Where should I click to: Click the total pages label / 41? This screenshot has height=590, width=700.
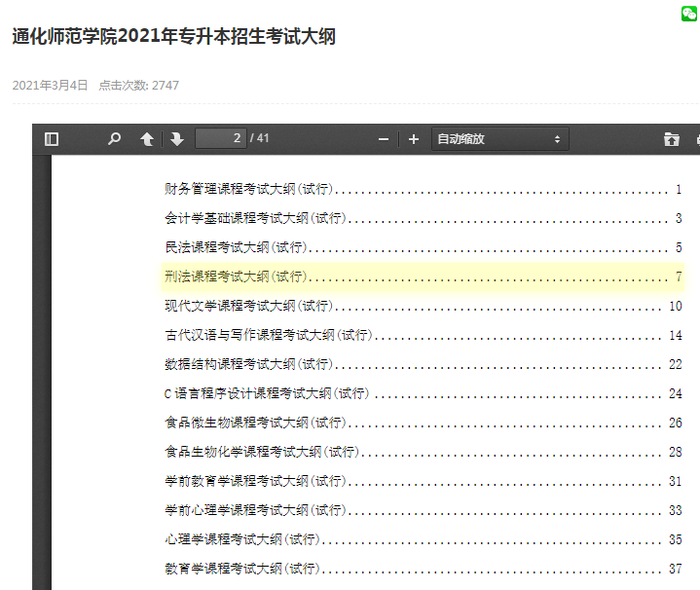[259, 138]
